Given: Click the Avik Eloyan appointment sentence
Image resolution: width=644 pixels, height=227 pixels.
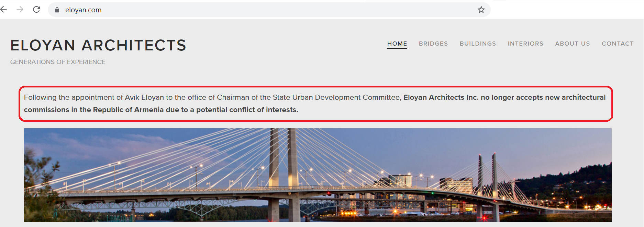Looking at the screenshot, I should (213, 97).
